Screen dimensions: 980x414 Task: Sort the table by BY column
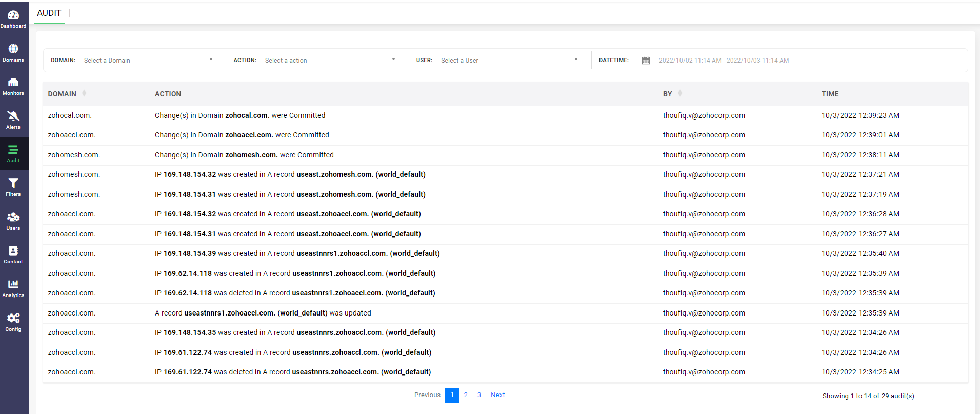[x=680, y=93]
